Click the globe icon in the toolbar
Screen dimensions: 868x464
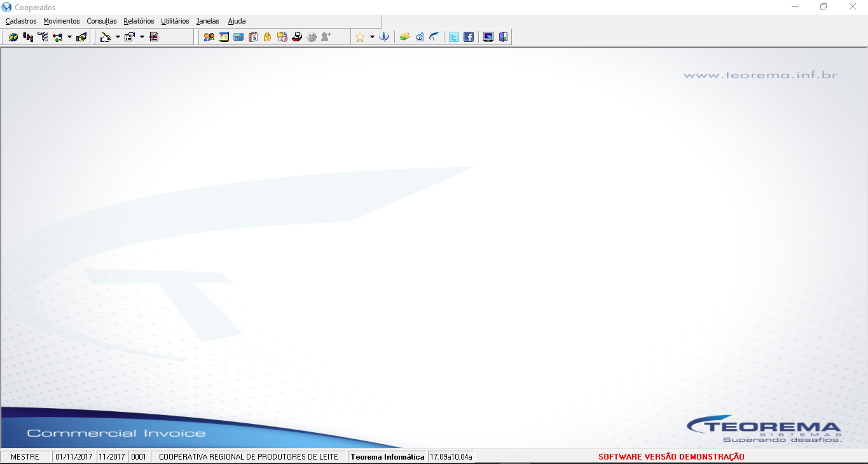click(x=13, y=37)
